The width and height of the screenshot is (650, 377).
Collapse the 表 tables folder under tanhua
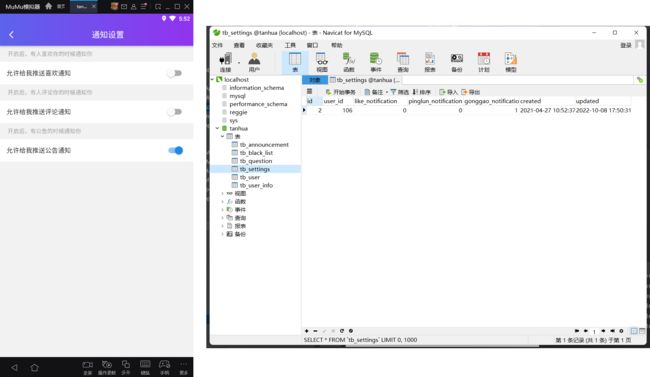[223, 136]
